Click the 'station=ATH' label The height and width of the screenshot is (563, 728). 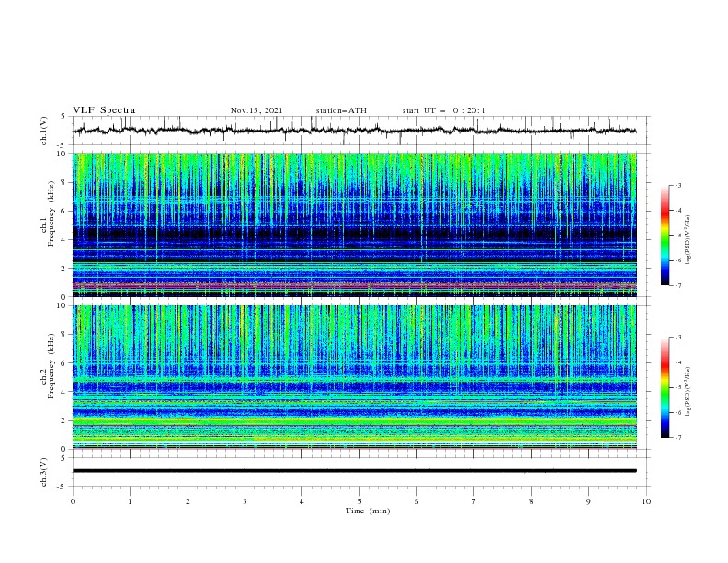pyautogui.click(x=341, y=110)
